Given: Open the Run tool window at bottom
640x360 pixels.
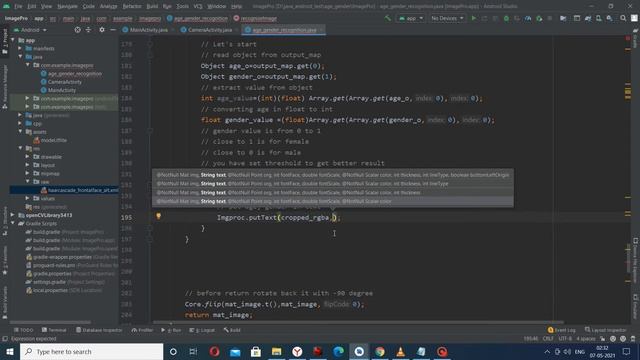Looking at the screenshot, I should tap(171, 330).
